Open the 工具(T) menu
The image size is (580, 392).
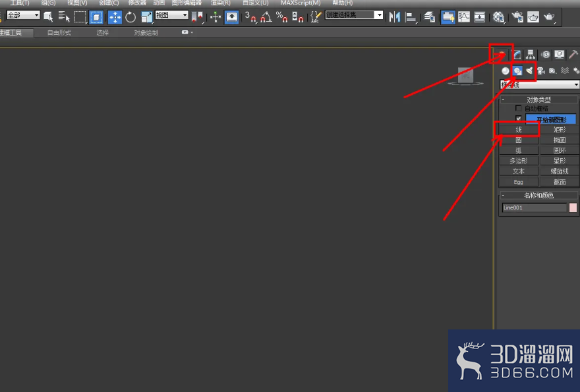pos(19,3)
